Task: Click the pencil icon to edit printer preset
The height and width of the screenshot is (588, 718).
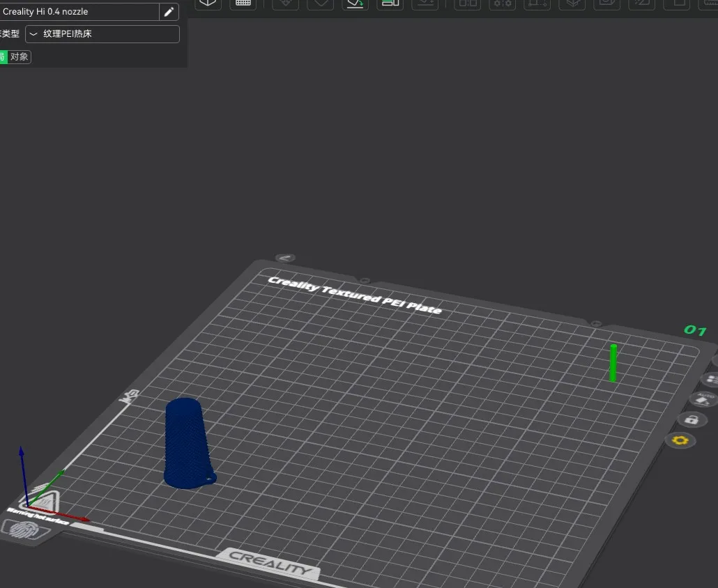Action: [169, 12]
